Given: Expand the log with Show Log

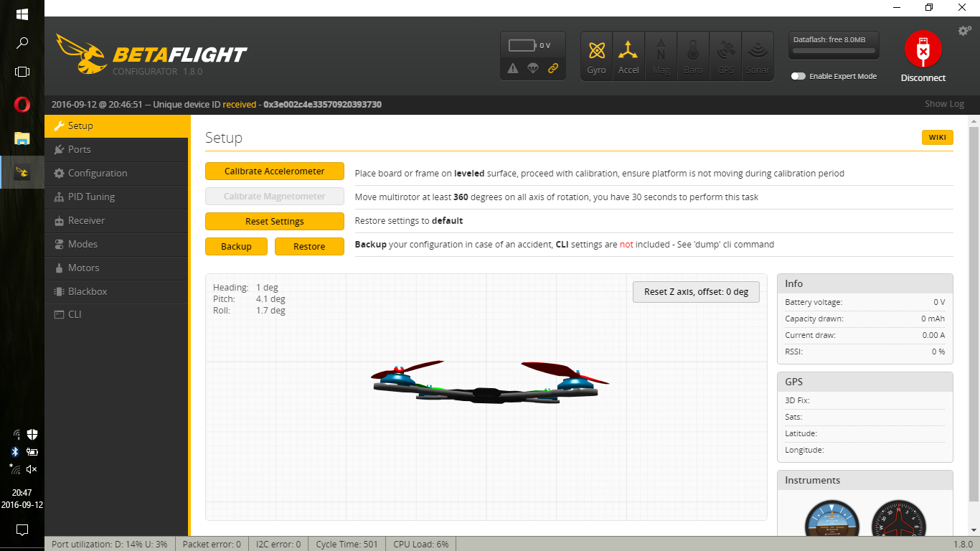Looking at the screenshot, I should (943, 104).
